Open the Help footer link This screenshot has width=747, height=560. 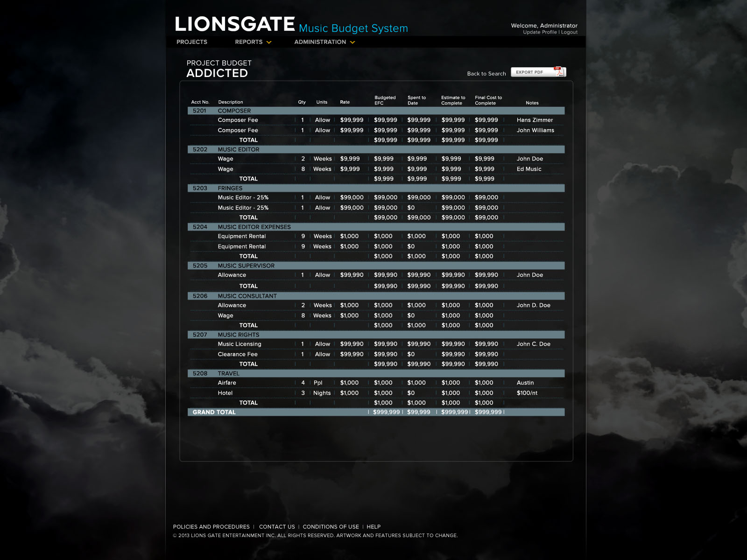(x=373, y=527)
